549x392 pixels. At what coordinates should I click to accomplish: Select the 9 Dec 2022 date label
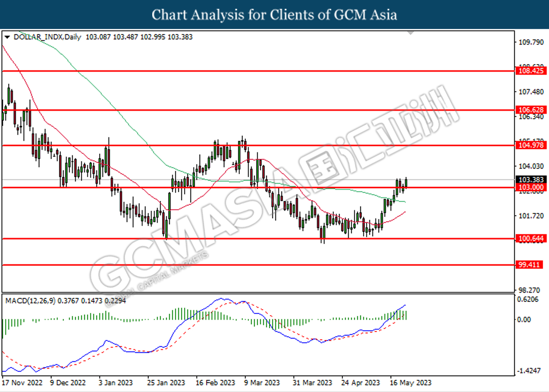[68, 383]
